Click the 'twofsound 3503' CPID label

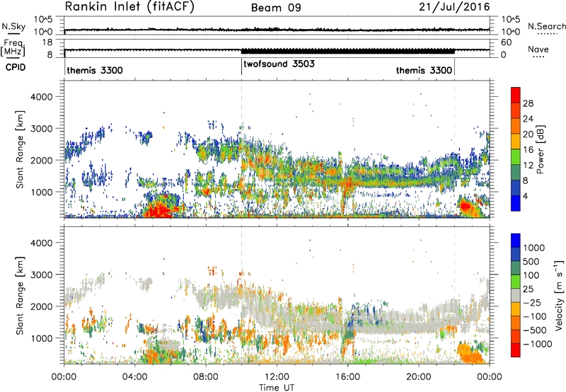[x=279, y=64]
